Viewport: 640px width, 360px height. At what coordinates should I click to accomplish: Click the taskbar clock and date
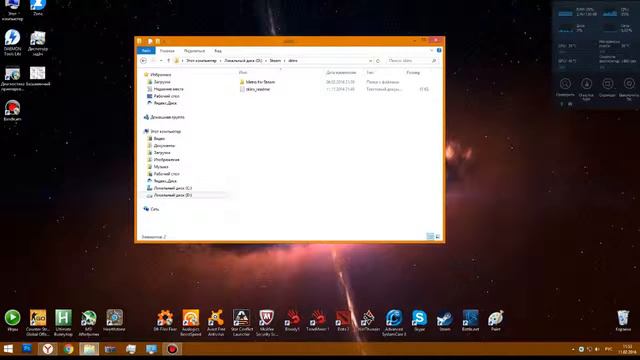[x=627, y=349]
